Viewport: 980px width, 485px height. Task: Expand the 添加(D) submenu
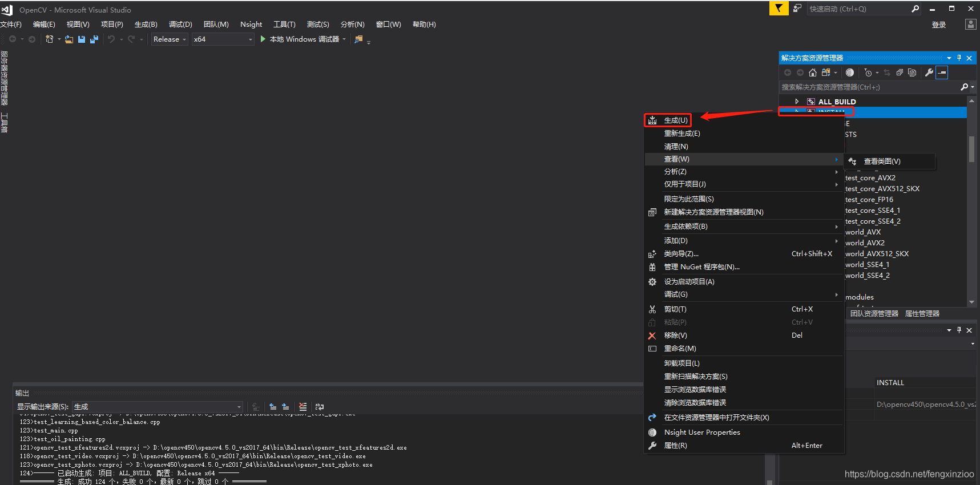coord(744,241)
